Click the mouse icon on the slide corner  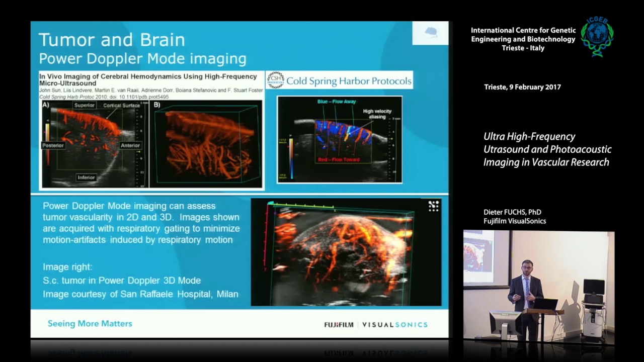(430, 33)
